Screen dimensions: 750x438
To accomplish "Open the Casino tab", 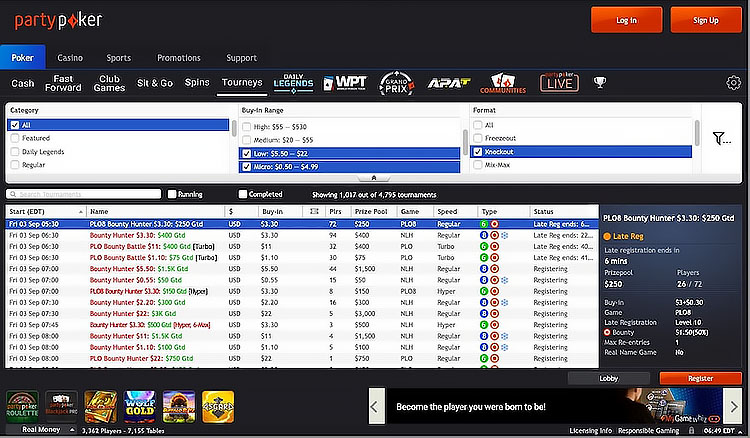I will [70, 58].
